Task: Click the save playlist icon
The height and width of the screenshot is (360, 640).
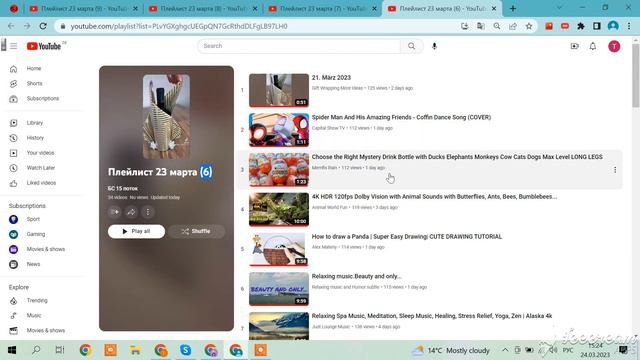Action: coord(115,212)
